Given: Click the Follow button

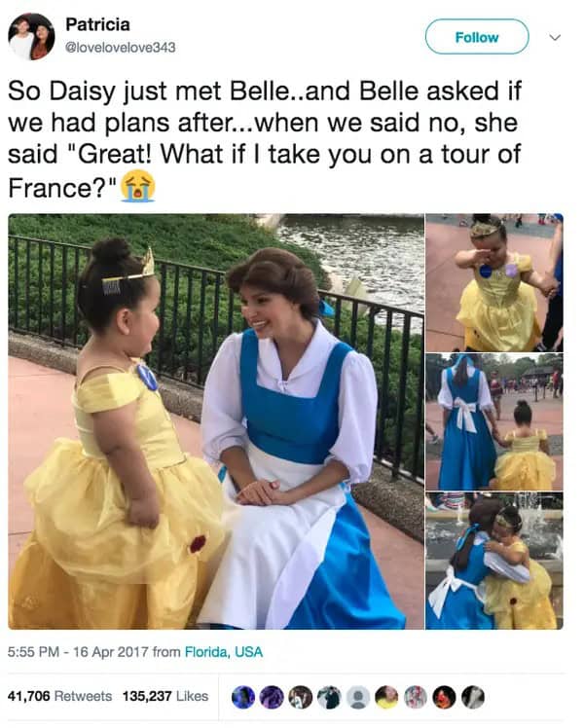Looking at the screenshot, I should tap(477, 37).
